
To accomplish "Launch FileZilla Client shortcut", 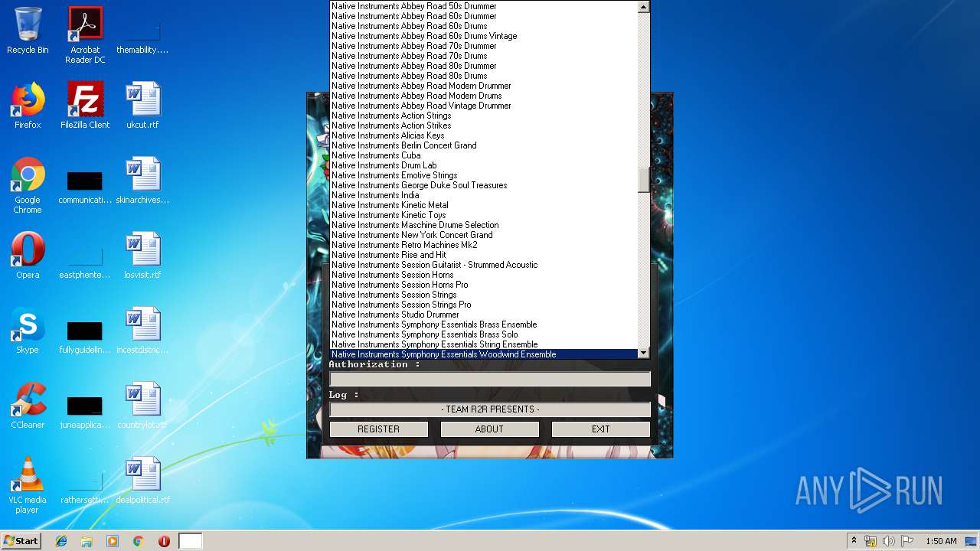I will click(85, 106).
